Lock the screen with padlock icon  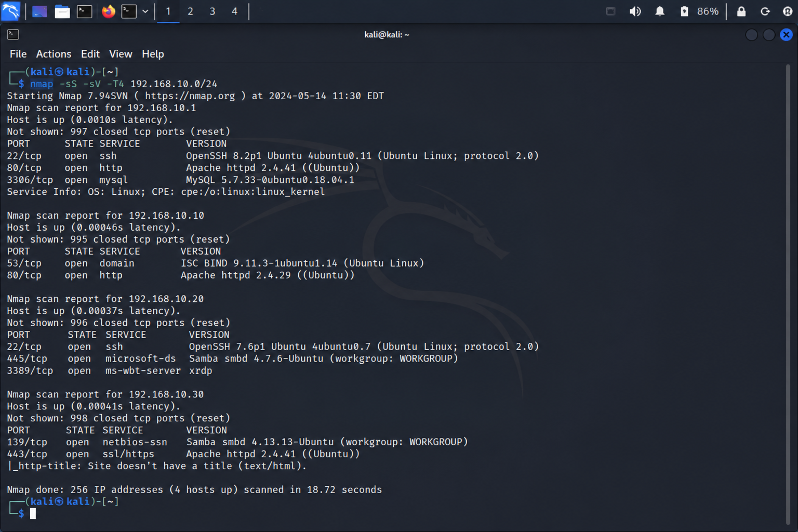click(741, 11)
